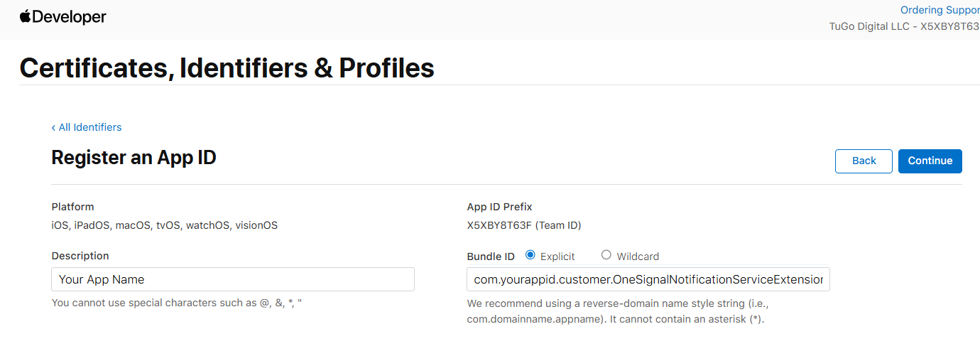The height and width of the screenshot is (356, 980).
Task: Click the Certificates, Identifiers & Profiles heading
Action: [x=227, y=68]
